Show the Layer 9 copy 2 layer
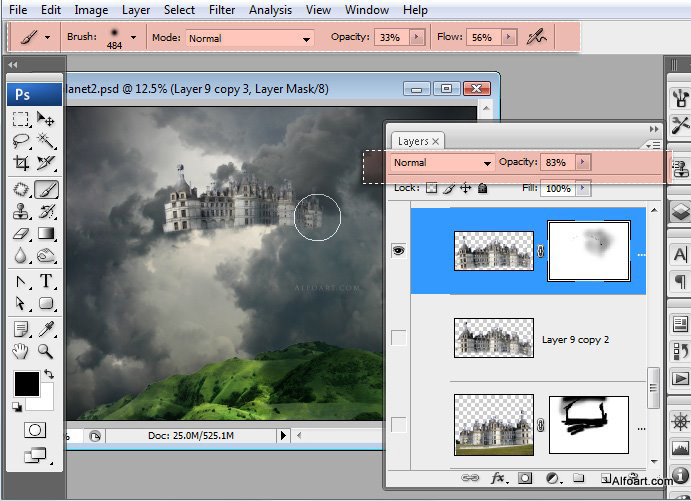The width and height of the screenshot is (691, 501). tap(398, 338)
